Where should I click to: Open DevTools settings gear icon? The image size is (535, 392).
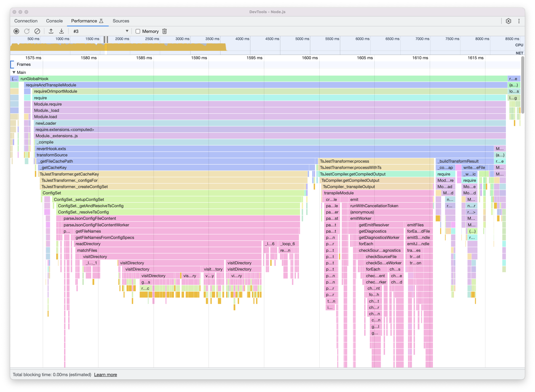(x=508, y=21)
